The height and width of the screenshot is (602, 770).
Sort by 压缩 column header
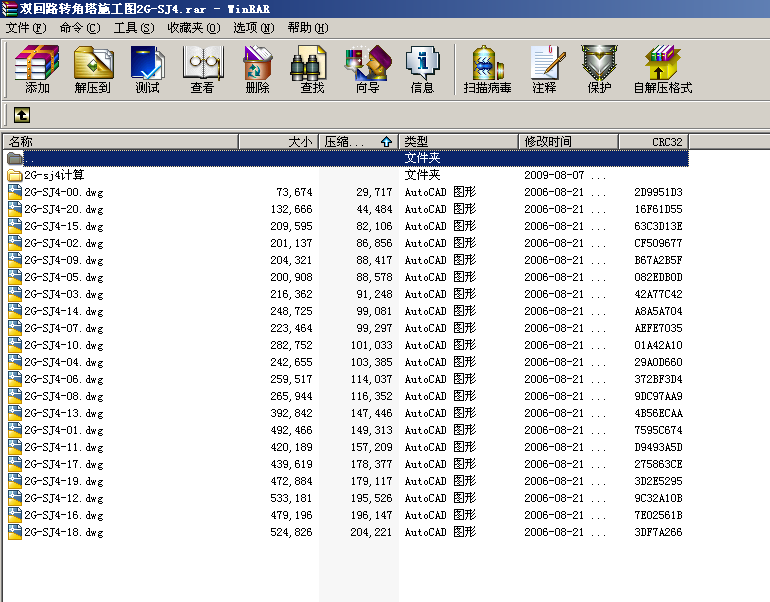[358, 142]
